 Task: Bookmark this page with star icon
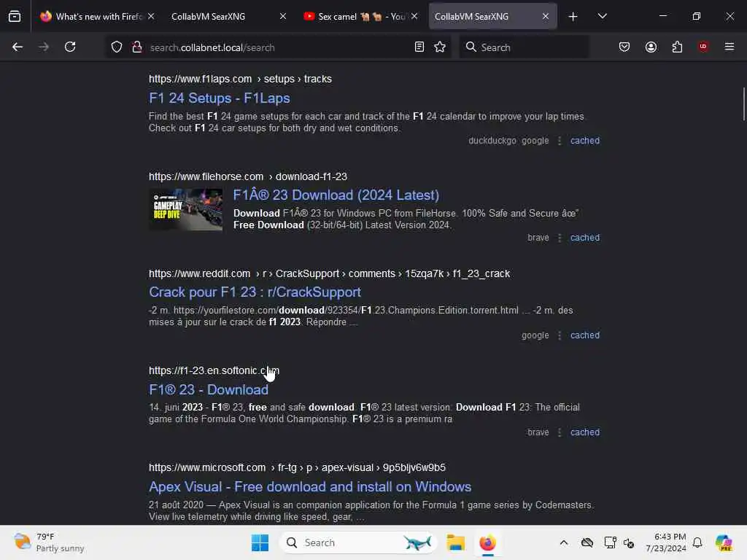point(440,47)
